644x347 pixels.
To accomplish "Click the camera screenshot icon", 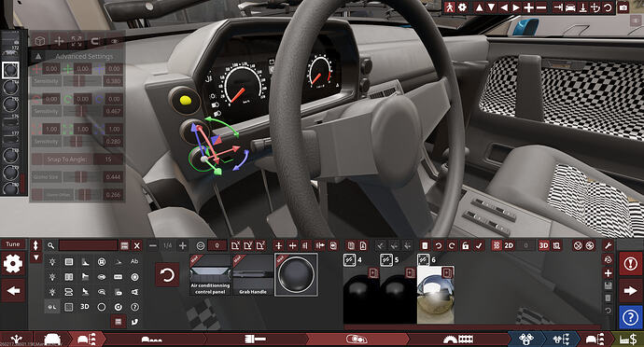I will 623,7.
